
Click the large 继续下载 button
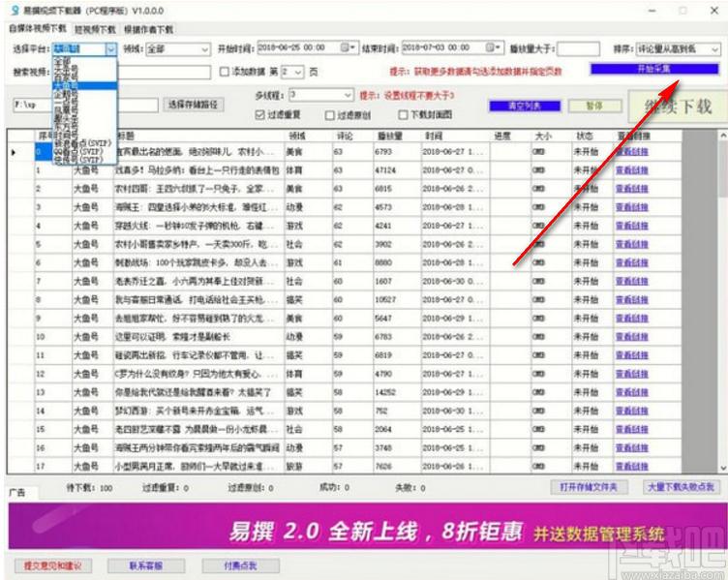click(678, 107)
